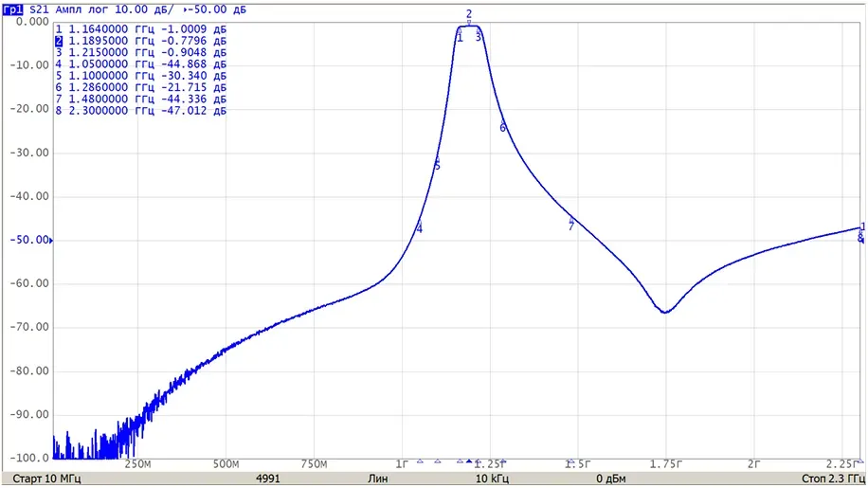
Task: Click the -60.00 Y-axis label
Action: pyautogui.click(x=30, y=284)
